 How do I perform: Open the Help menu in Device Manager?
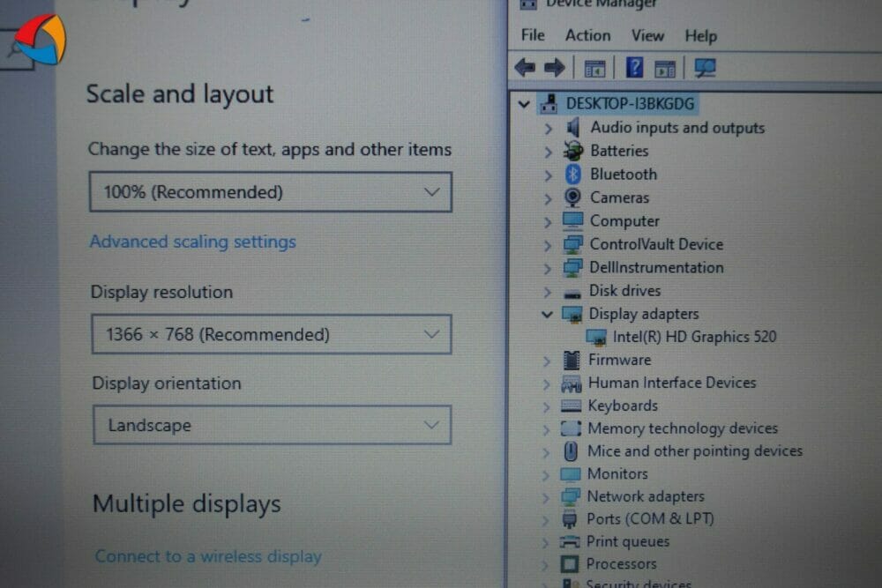pos(700,36)
